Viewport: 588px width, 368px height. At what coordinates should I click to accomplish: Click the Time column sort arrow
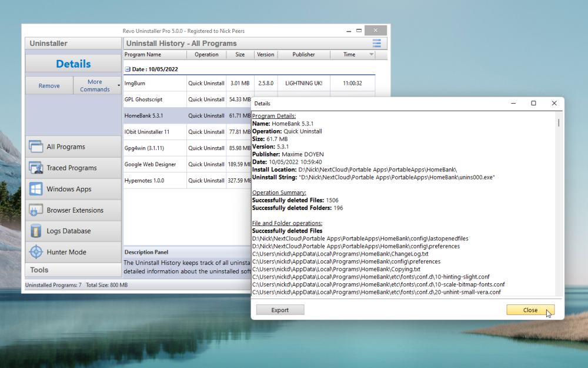(371, 55)
